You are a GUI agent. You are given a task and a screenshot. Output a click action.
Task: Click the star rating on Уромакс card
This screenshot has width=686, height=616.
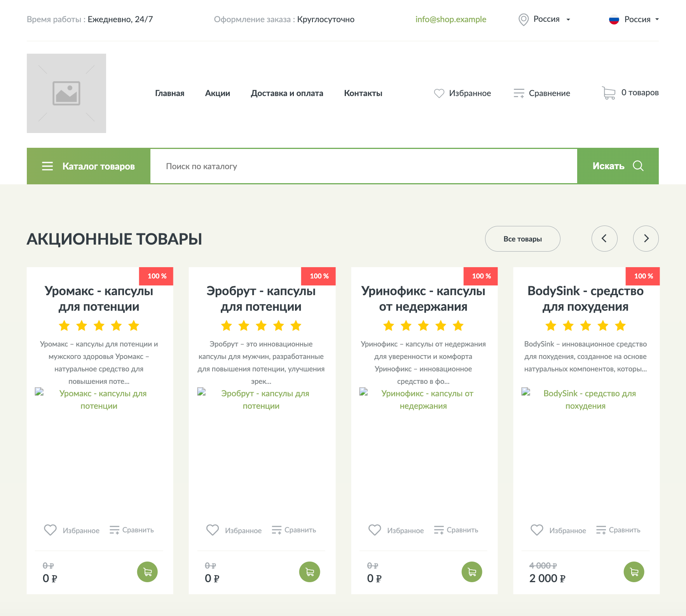[x=99, y=325]
